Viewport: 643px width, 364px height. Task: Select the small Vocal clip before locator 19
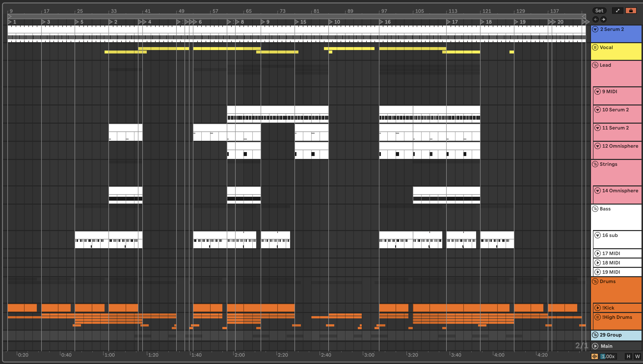point(512,52)
